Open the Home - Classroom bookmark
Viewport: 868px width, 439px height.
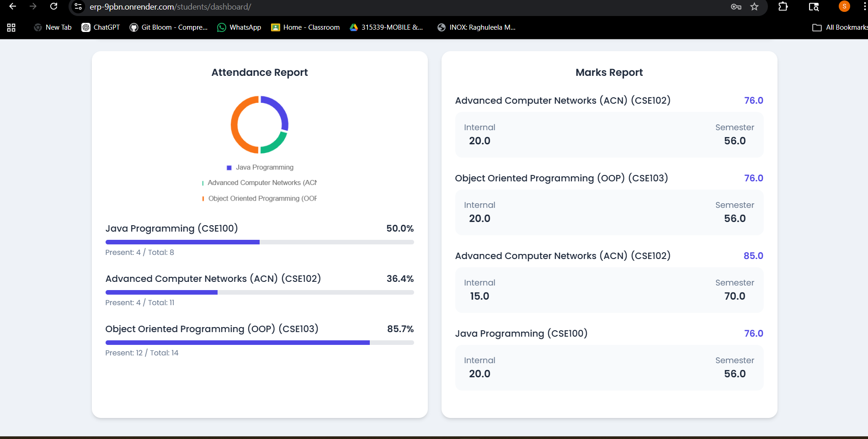(305, 27)
